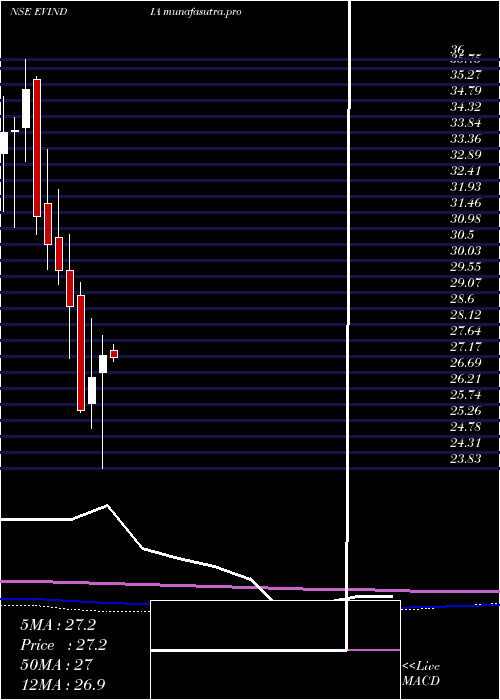This screenshot has height=700, width=500.
Task: Select the 27.64 price level label
Action: [466, 332]
